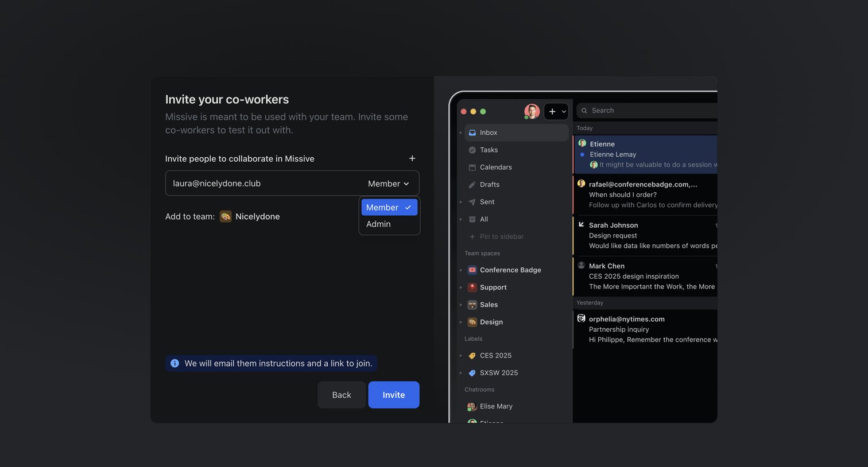Click the SXSW 2025 label tag icon
868x467 pixels.
pos(472,373)
